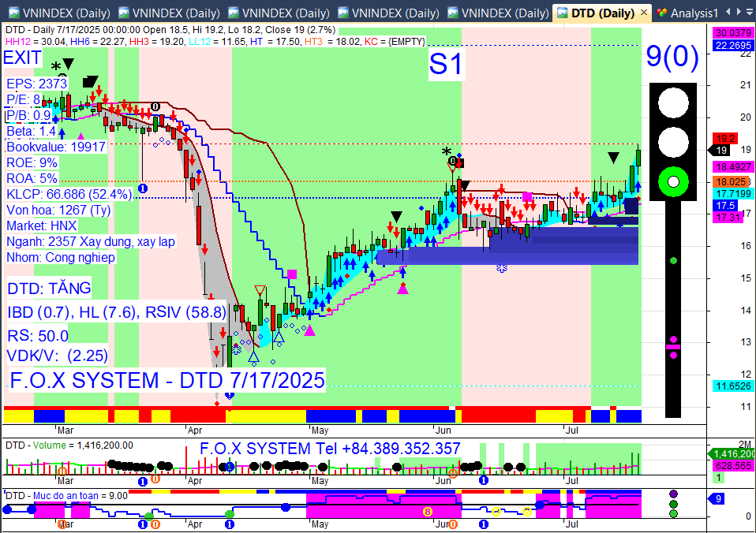
Task: Click the small green dot on gauge
Action: 674,261
